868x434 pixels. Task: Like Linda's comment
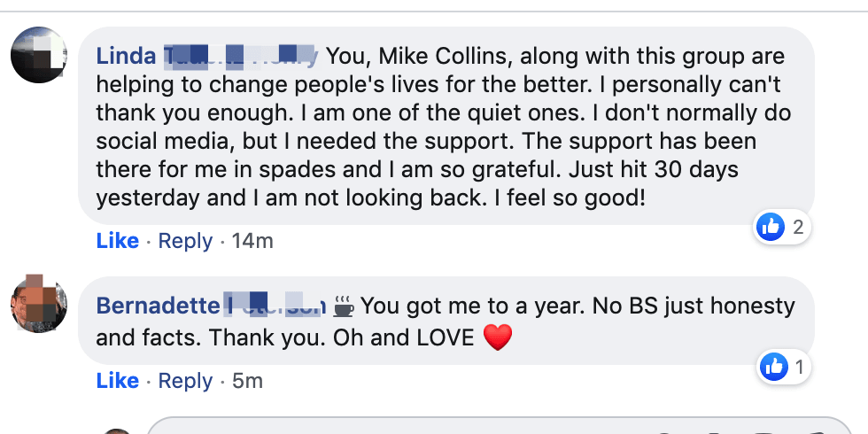pos(117,241)
